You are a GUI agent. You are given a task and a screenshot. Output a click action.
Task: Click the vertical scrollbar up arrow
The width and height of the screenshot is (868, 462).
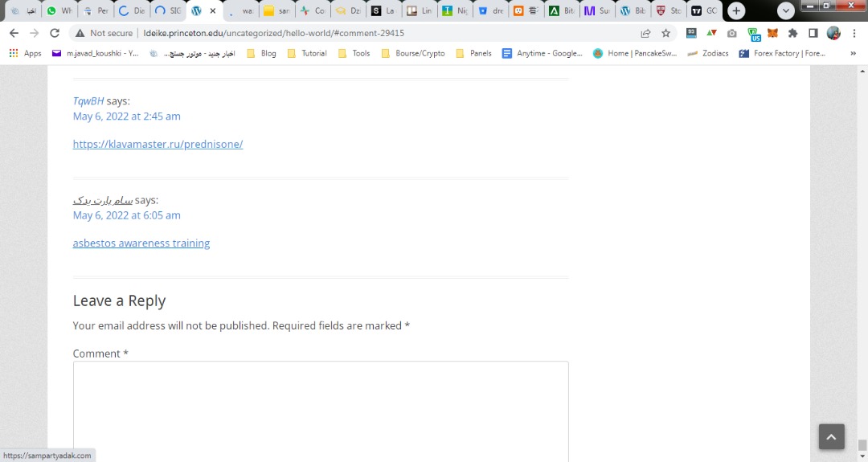[862, 71]
